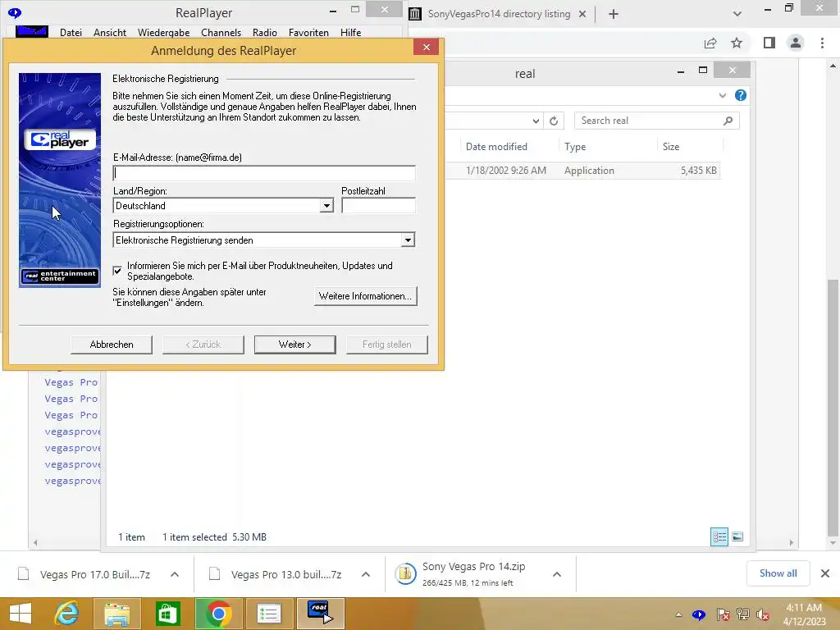Click the E-Mail-Adresse input field
Image resolution: width=840 pixels, height=630 pixels.
coord(264,173)
